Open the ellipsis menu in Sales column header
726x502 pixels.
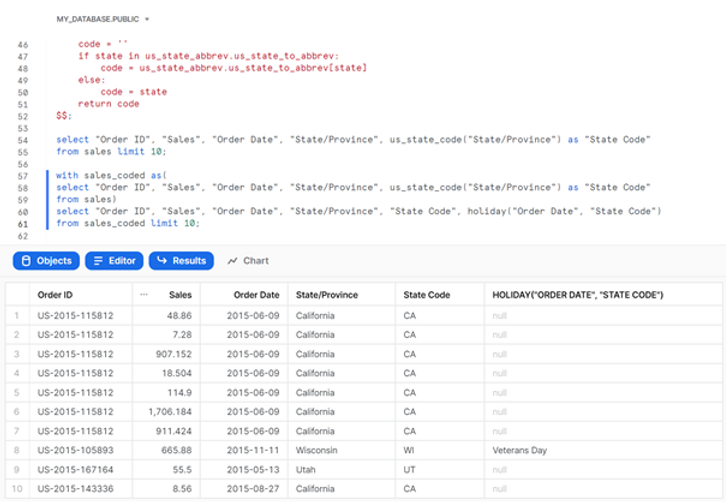click(x=144, y=295)
